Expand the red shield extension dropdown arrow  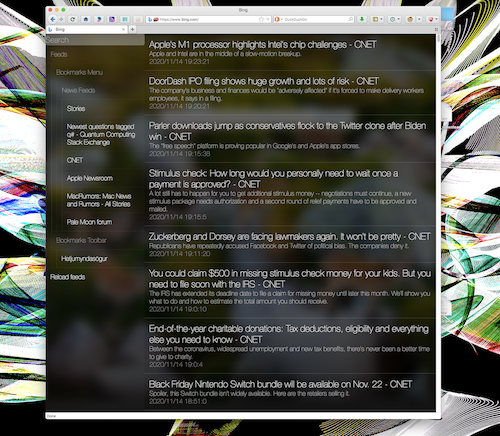coord(436,19)
